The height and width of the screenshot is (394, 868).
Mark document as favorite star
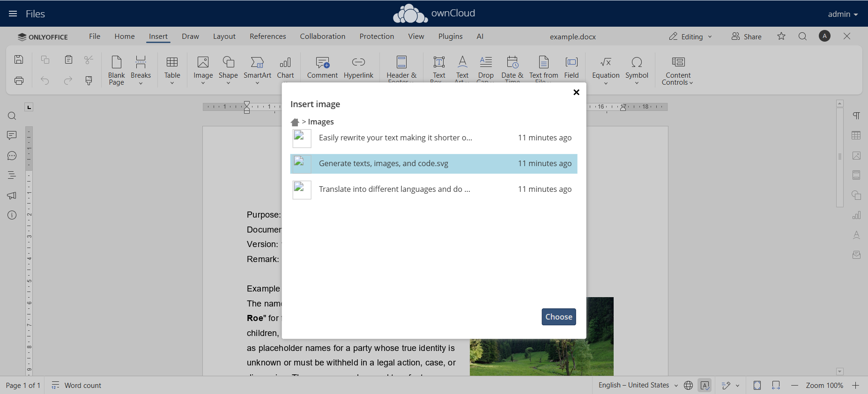(781, 36)
